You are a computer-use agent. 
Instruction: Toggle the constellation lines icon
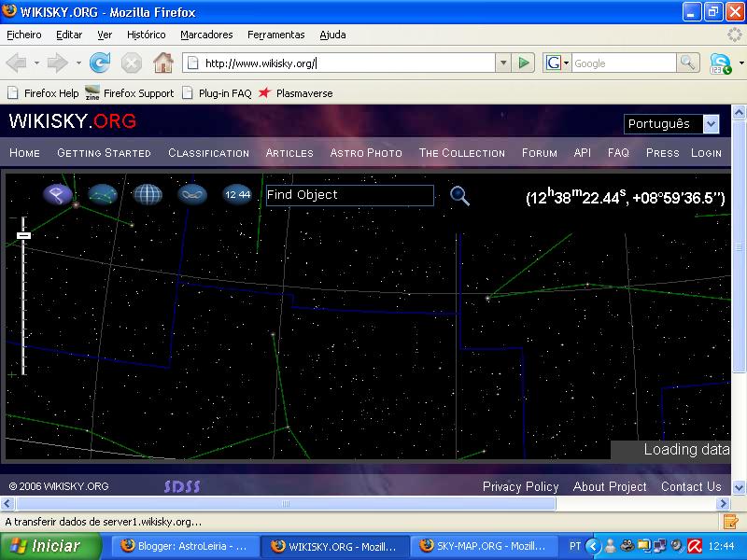(103, 194)
